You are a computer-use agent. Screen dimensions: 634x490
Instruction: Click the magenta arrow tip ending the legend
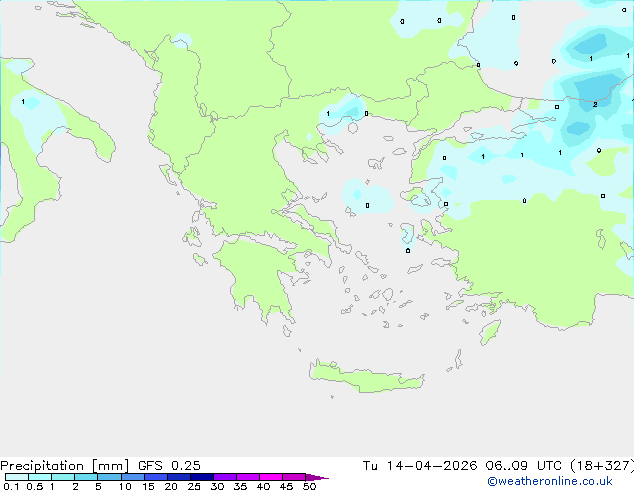point(323,478)
